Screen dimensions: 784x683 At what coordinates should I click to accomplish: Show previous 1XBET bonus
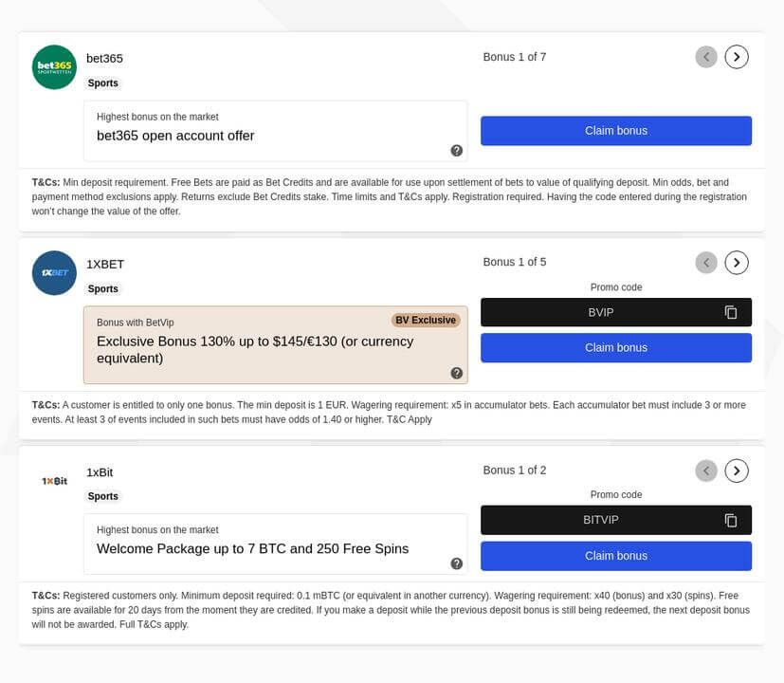point(706,262)
